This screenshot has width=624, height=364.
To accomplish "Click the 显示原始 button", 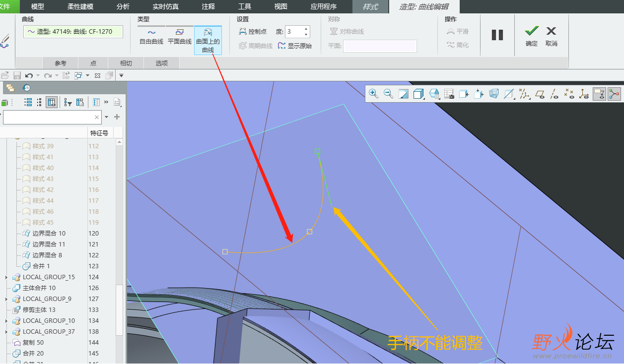I will point(295,46).
